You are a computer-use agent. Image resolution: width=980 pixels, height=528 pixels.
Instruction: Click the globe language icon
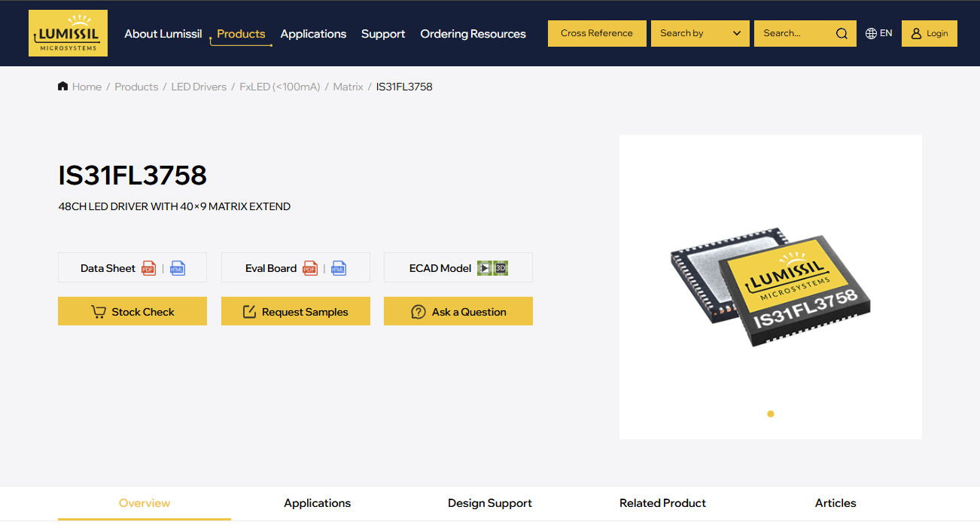coord(871,33)
